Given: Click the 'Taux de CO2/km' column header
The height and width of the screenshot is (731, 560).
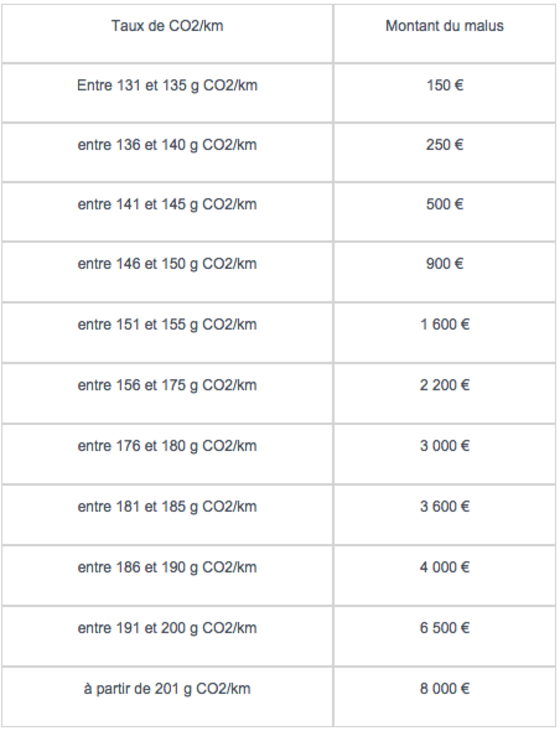Looking at the screenshot, I should pyautogui.click(x=167, y=34).
